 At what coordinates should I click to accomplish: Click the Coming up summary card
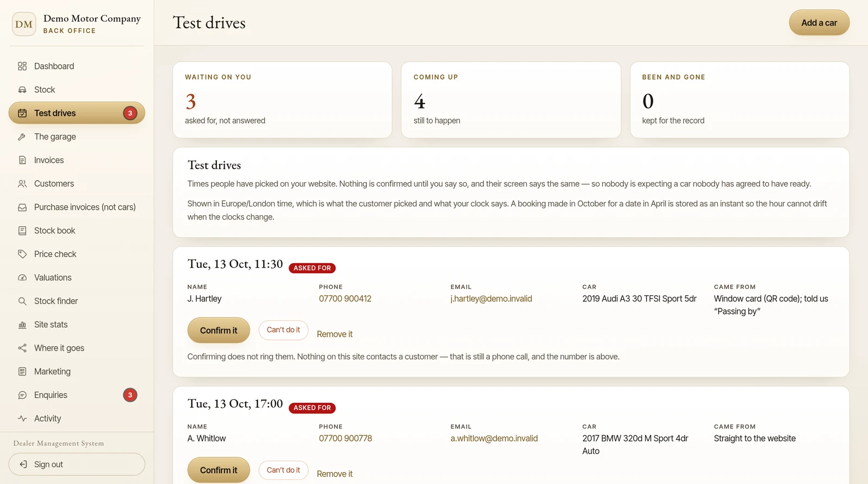point(511,100)
